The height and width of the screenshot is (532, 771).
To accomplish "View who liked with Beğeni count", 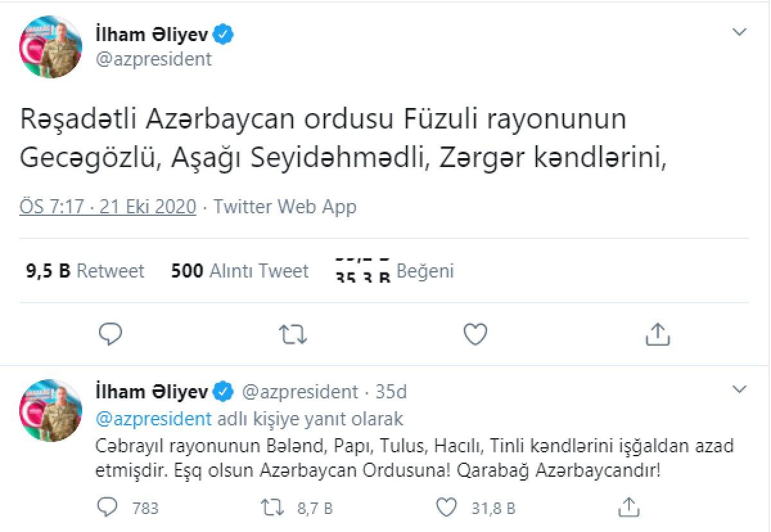I will click(394, 270).
